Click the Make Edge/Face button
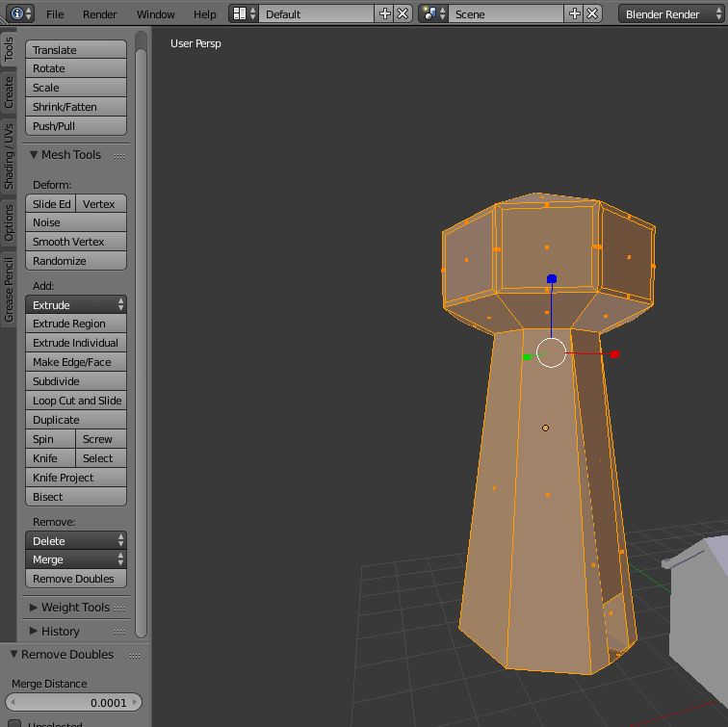 click(76, 362)
